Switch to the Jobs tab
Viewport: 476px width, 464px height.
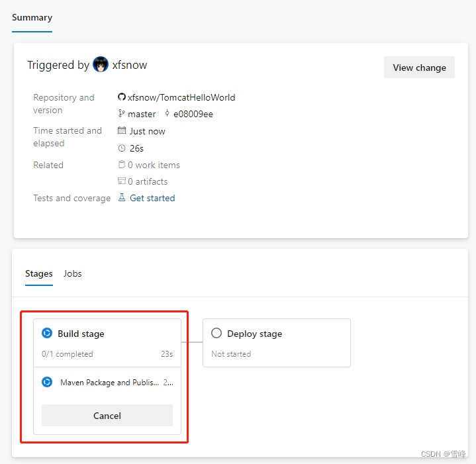pos(73,274)
